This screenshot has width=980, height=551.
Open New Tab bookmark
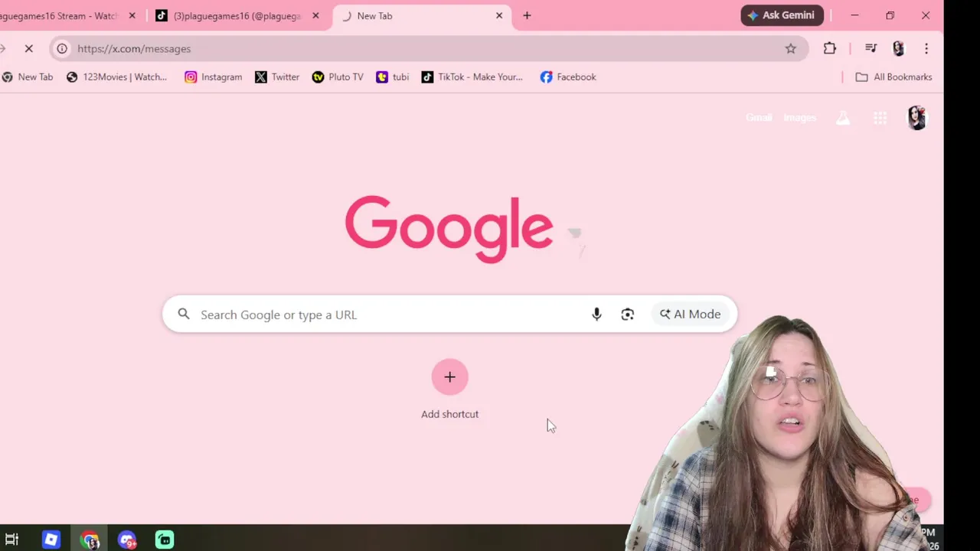[28, 77]
